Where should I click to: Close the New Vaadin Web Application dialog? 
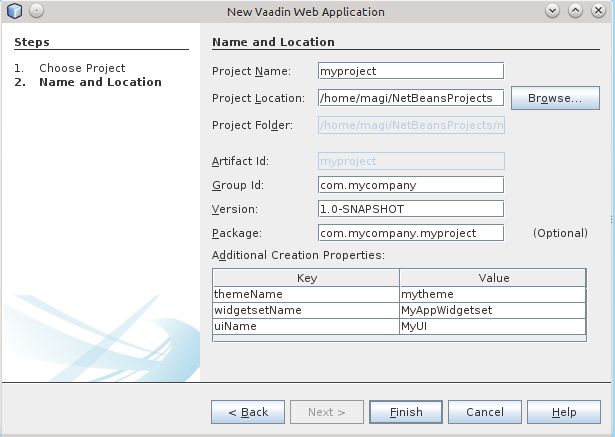click(x=598, y=11)
